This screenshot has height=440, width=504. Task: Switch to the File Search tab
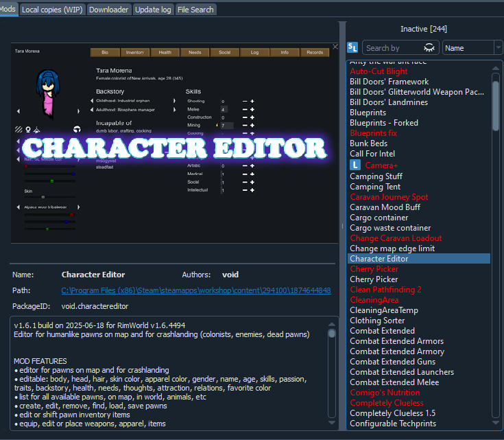coord(195,10)
